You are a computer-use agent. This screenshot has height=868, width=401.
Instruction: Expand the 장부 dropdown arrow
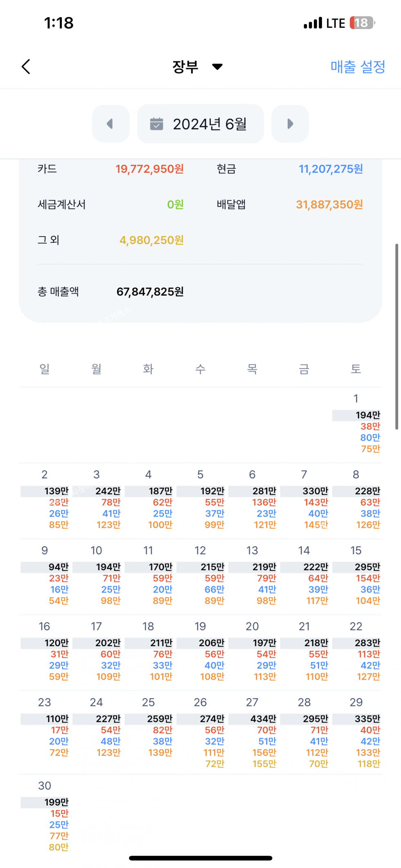point(217,67)
